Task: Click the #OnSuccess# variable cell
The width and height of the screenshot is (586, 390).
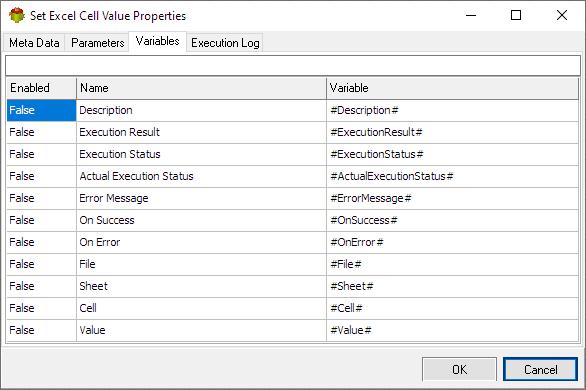Action: point(452,220)
